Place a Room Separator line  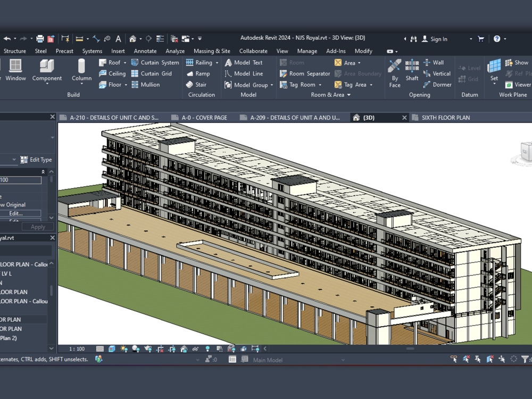coord(309,73)
